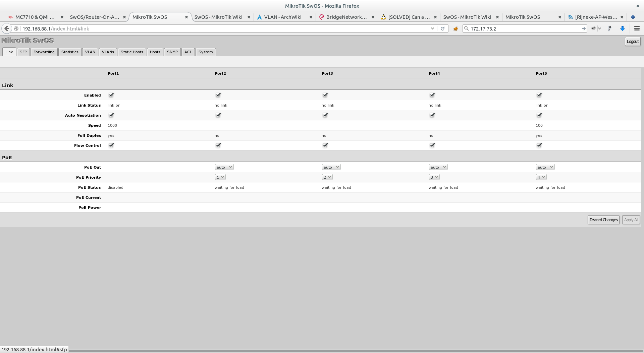Click the orange fox icon beside search bar
The width and height of the screenshot is (644, 353).
click(455, 29)
